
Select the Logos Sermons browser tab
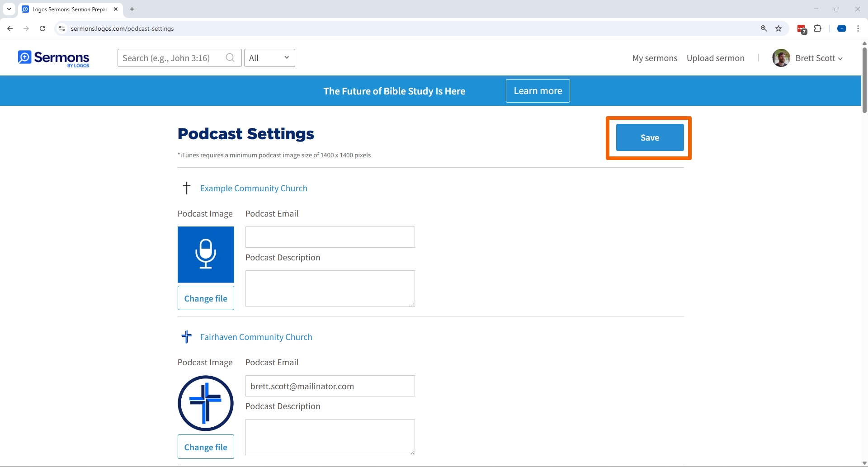(70, 9)
